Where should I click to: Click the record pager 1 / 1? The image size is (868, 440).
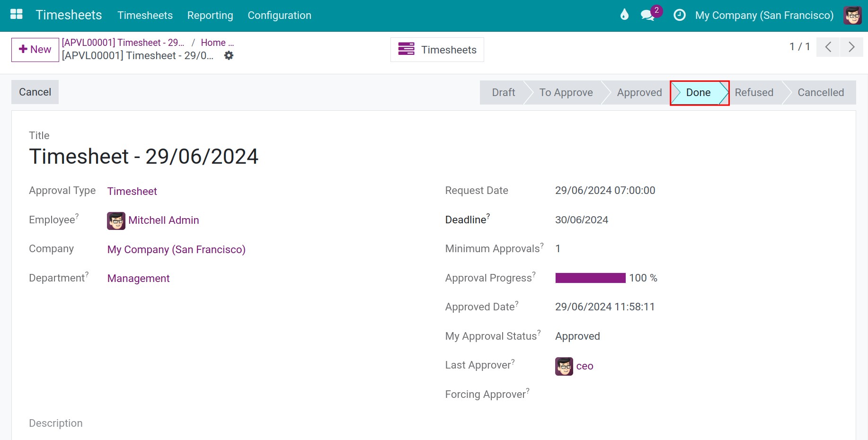pos(800,46)
